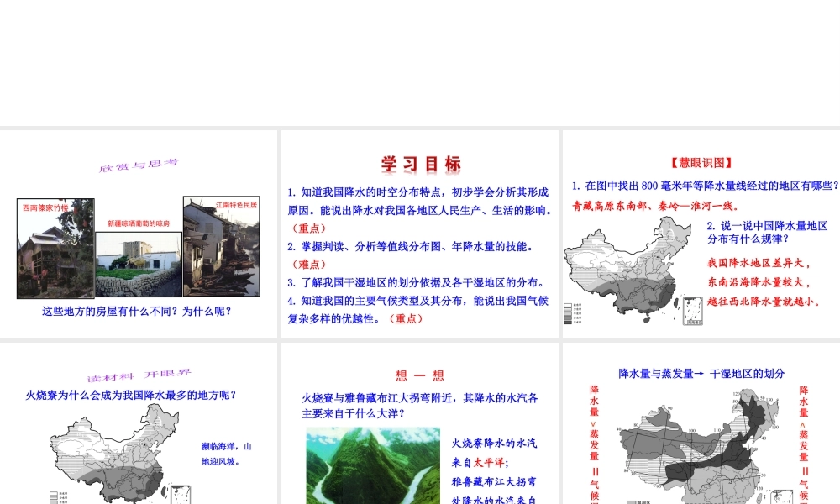
Task: Click the vertical red text 降水量＞蒸发量
Action: 594,423
